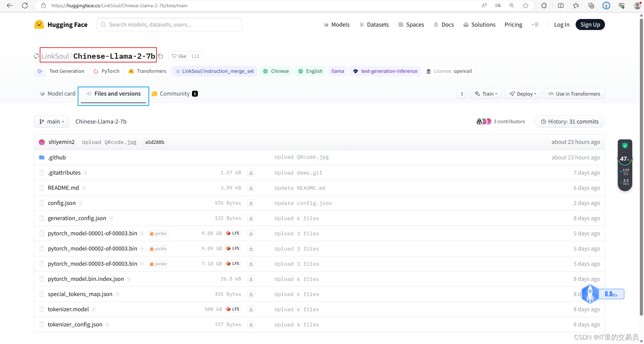This screenshot has width=644, height=344.
Task: Open browser zoom magnifier icon
Action: click(512, 6)
